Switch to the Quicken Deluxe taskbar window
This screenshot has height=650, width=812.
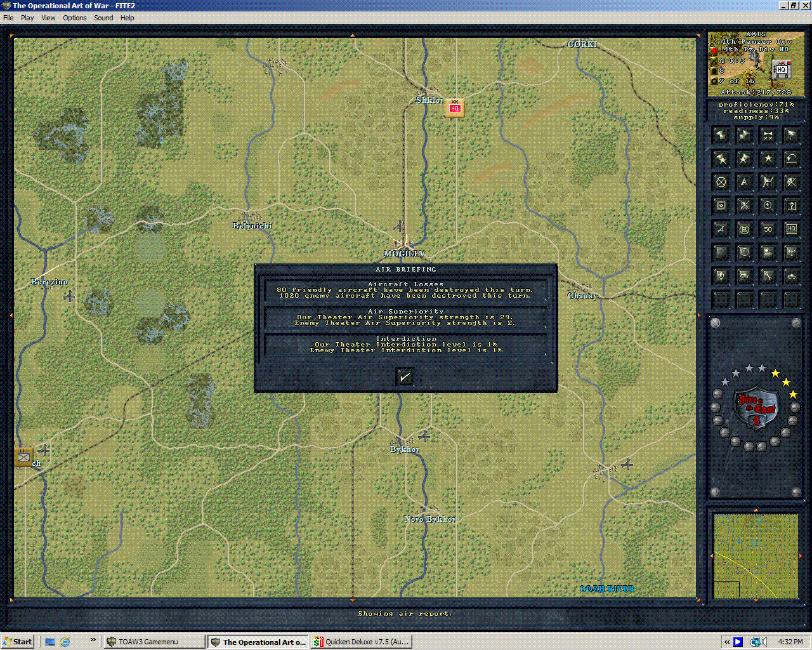click(x=362, y=642)
